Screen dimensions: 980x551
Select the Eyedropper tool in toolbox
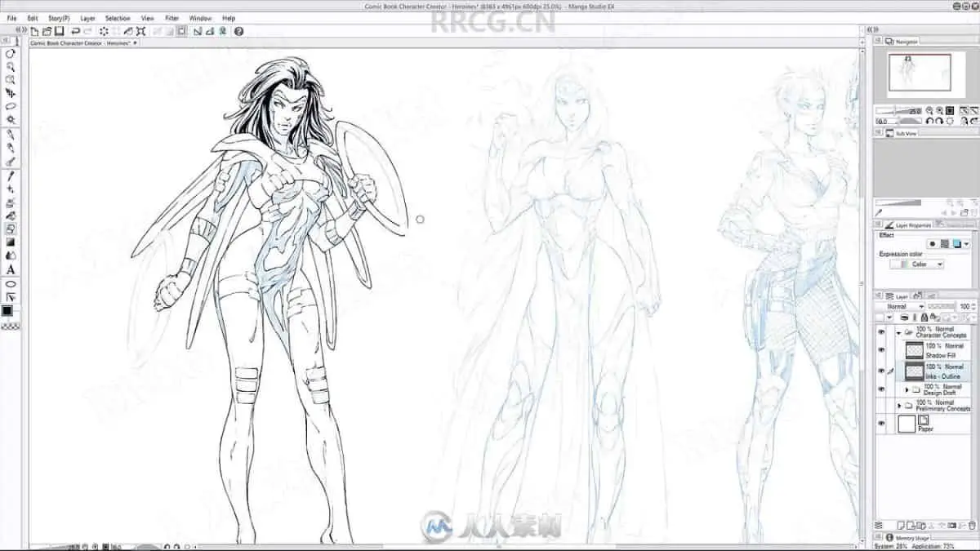[x=11, y=175]
